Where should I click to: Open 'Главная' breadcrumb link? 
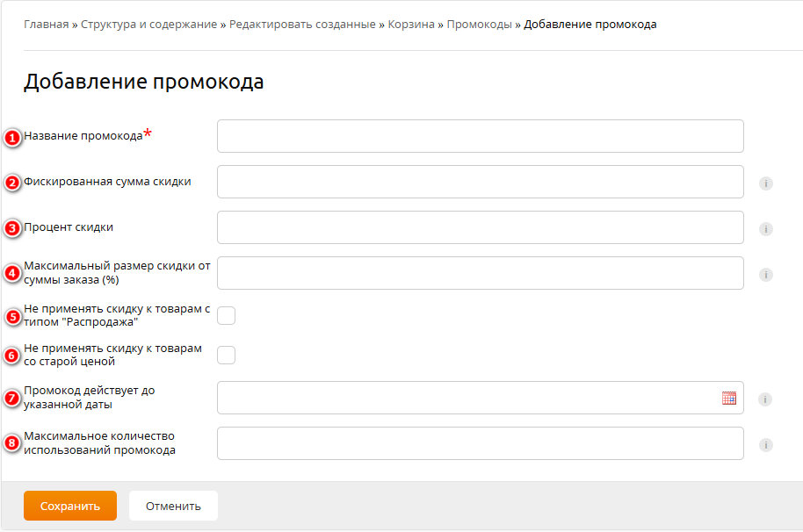pos(46,25)
